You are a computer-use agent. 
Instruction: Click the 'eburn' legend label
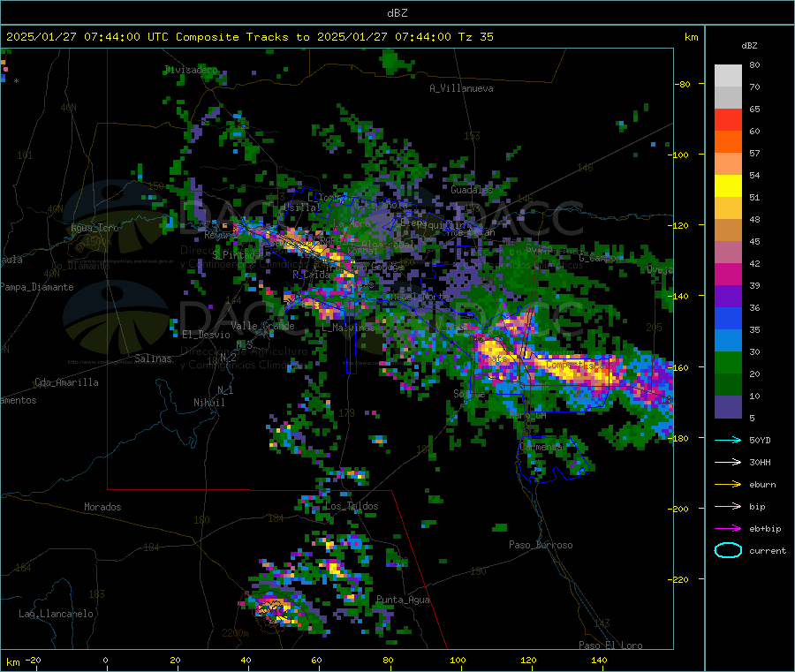pyautogui.click(x=762, y=485)
